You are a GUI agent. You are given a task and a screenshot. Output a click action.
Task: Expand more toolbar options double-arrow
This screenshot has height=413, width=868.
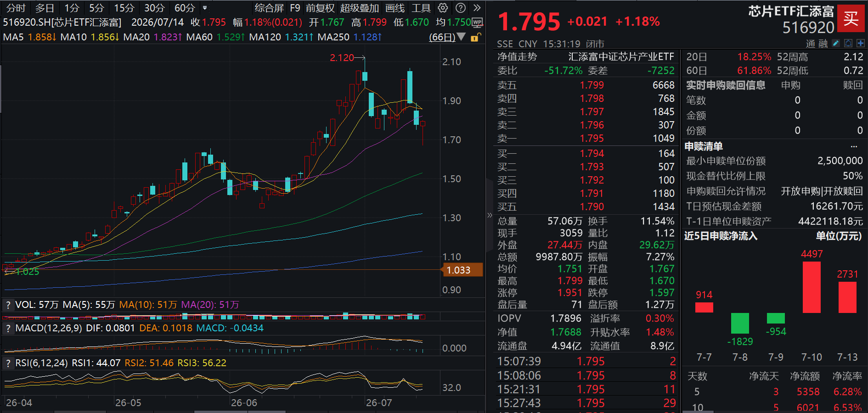tap(477, 8)
